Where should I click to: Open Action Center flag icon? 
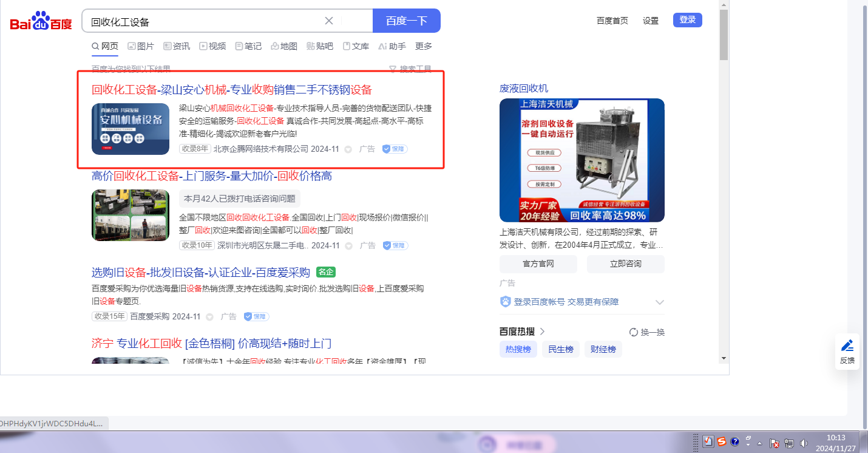pos(775,443)
